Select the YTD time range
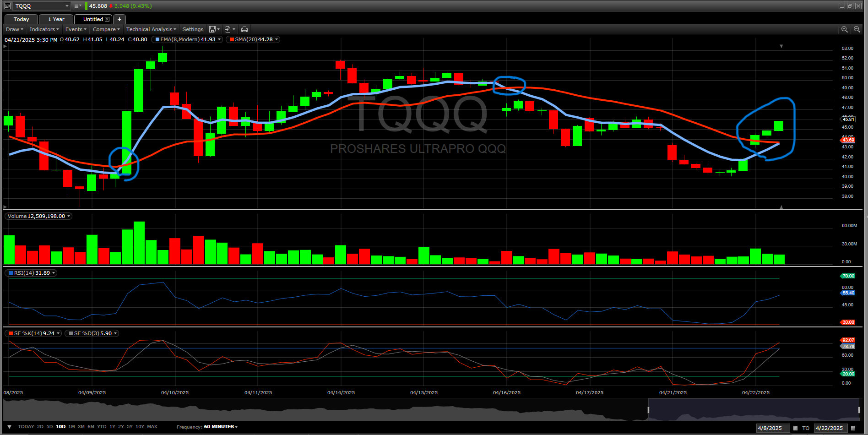Screen dimensions: 868x435 [x=102, y=427]
